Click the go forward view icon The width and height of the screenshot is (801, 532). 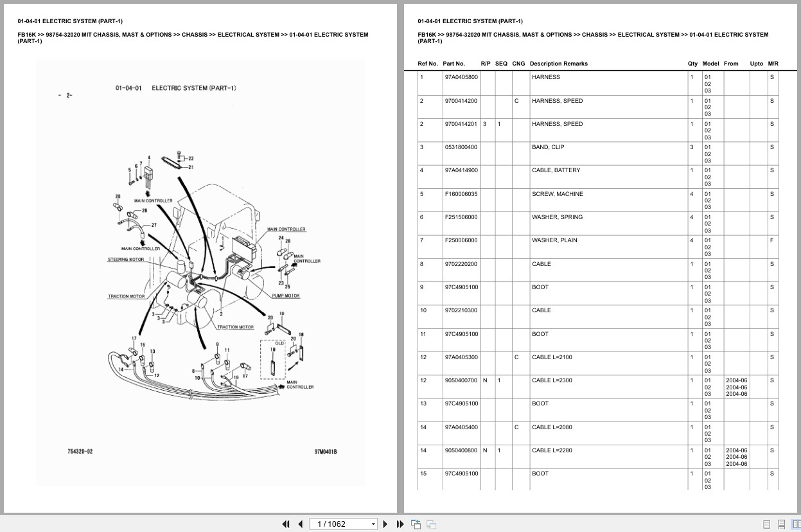[x=432, y=524]
